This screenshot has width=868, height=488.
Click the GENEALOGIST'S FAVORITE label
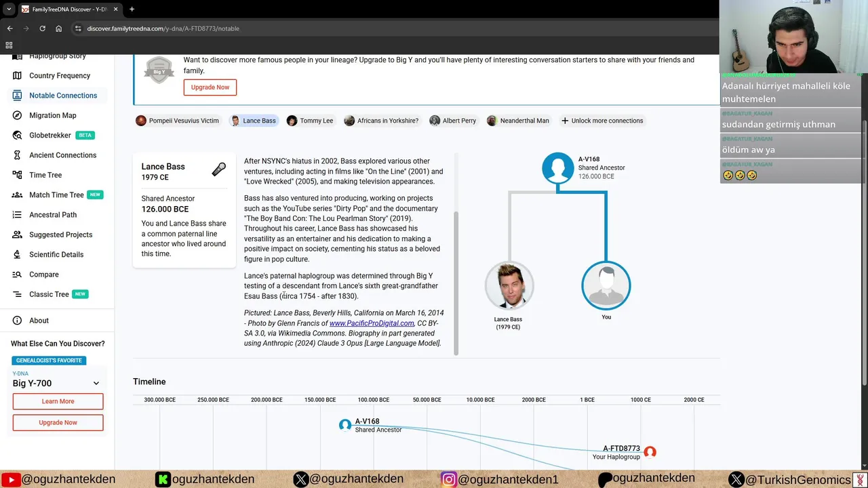[49, 361]
